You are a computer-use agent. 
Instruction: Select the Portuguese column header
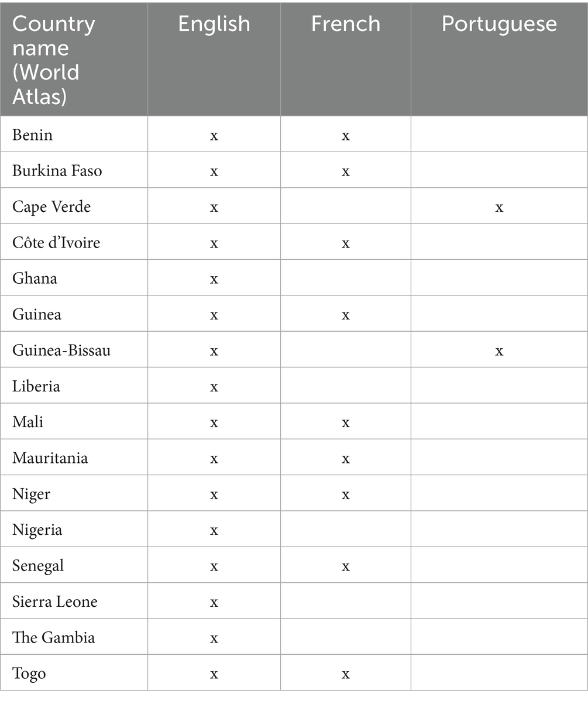[498, 24]
